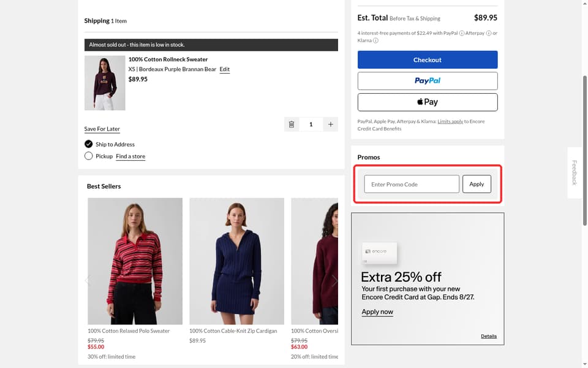
Task: Open Relaxed Polo Sweater product image
Action: pyautogui.click(x=135, y=261)
